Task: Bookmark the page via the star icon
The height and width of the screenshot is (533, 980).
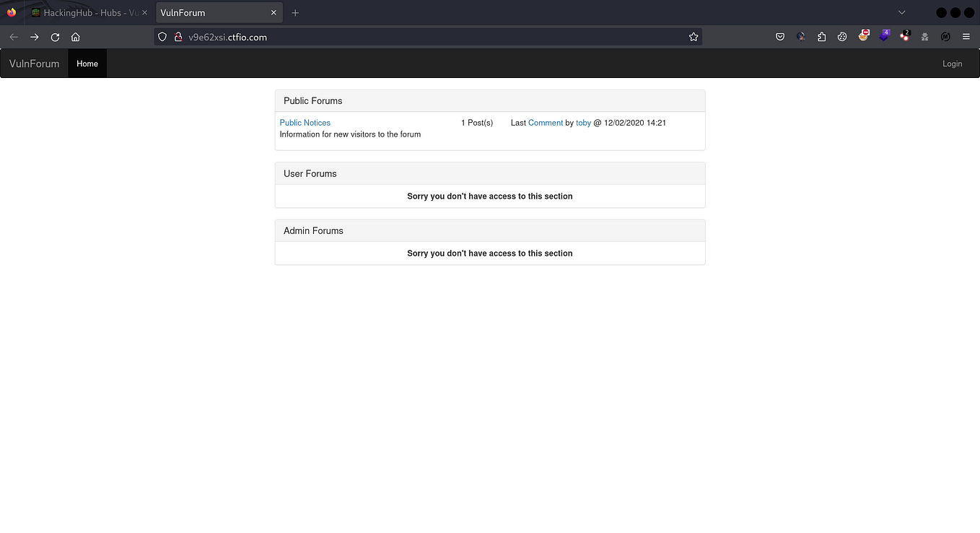Action: click(x=694, y=36)
